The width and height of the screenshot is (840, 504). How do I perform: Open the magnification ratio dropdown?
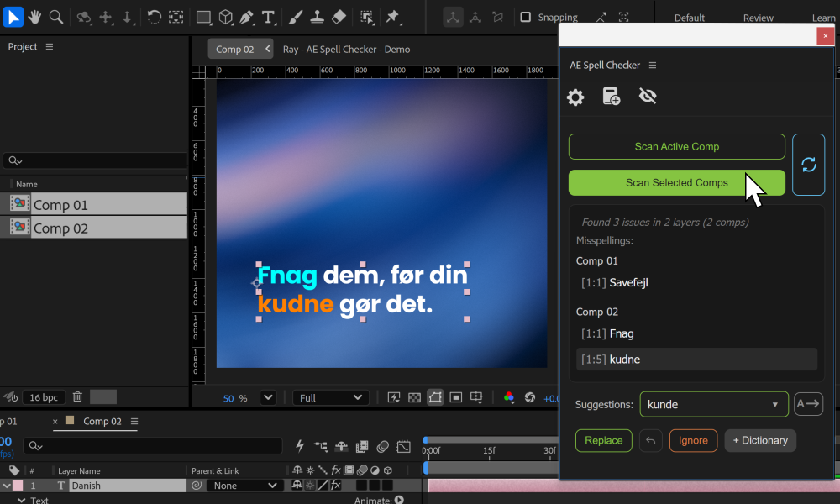click(x=268, y=398)
